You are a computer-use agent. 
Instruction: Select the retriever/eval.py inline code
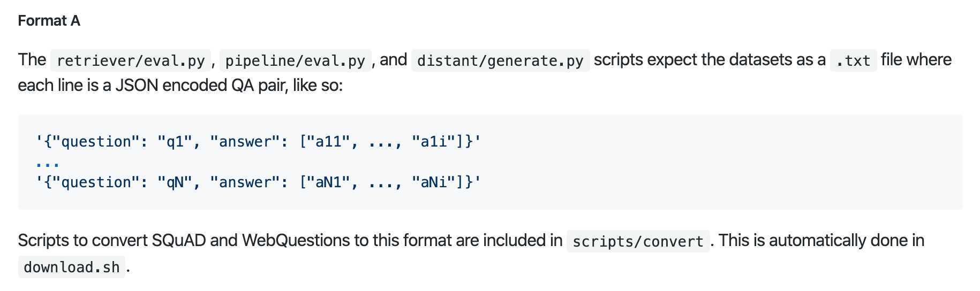pos(131,60)
